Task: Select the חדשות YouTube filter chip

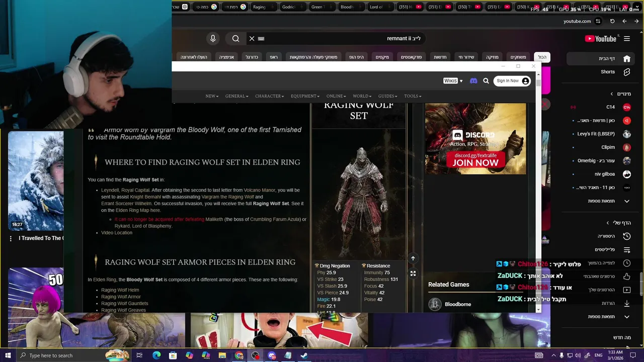Action: (x=440, y=57)
